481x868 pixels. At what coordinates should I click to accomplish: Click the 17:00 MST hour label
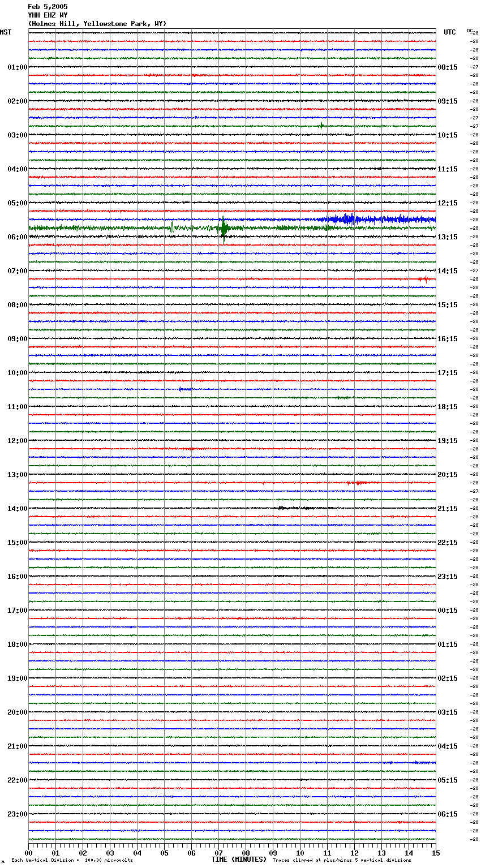pyautogui.click(x=18, y=611)
